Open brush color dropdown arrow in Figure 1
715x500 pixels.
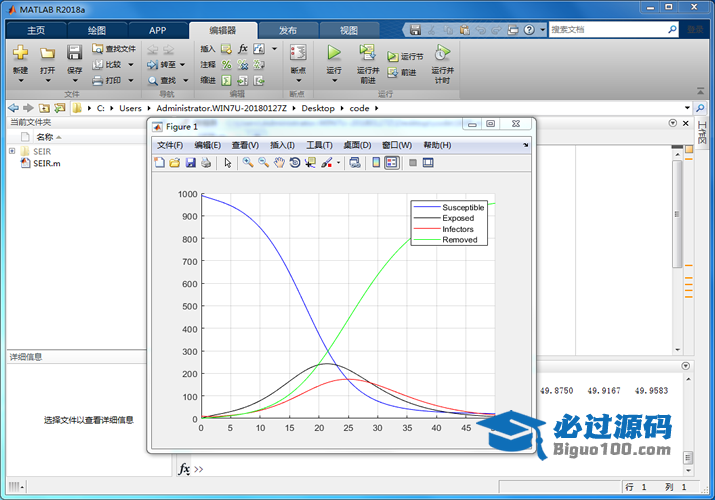[x=338, y=163]
